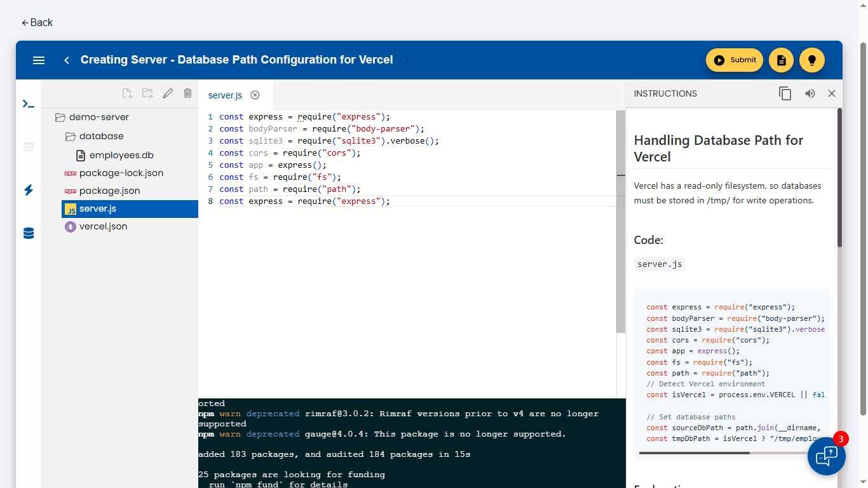Open package-lock.json file
The height and width of the screenshot is (488, 868).
pyautogui.click(x=114, y=173)
